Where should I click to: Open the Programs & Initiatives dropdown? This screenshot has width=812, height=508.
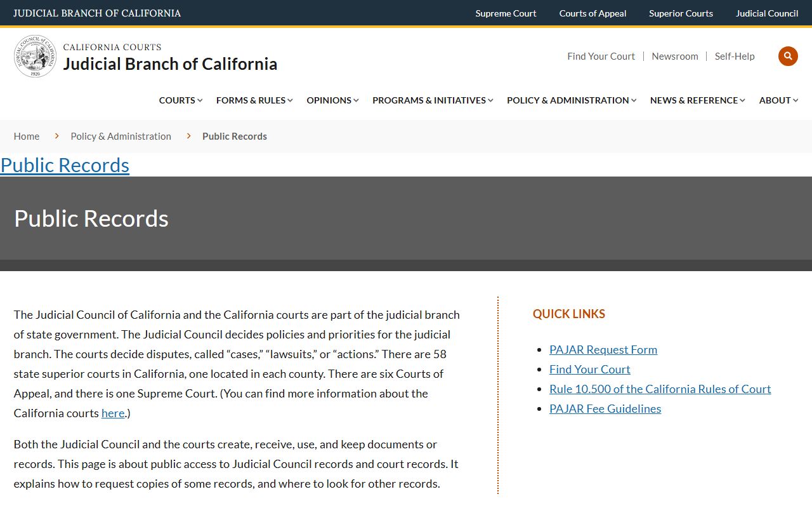click(x=433, y=100)
